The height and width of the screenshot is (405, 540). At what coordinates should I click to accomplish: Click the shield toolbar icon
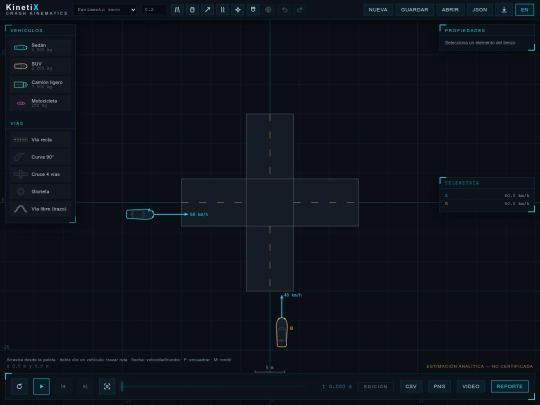[x=253, y=10]
